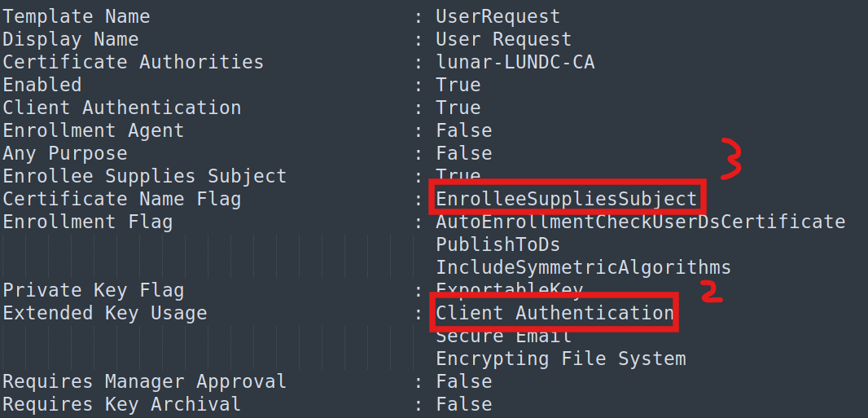Select the IncludeSymmetricAlgorithms flag text
This screenshot has height=418, width=868.
(583, 267)
